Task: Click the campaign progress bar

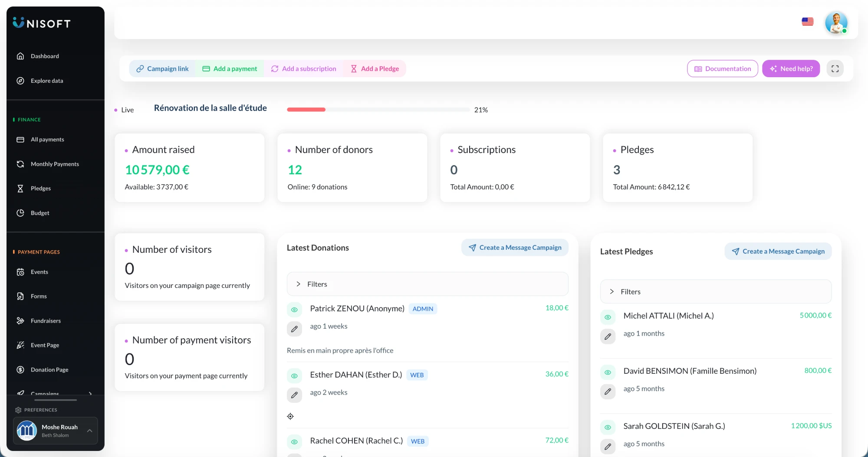Action: point(378,110)
